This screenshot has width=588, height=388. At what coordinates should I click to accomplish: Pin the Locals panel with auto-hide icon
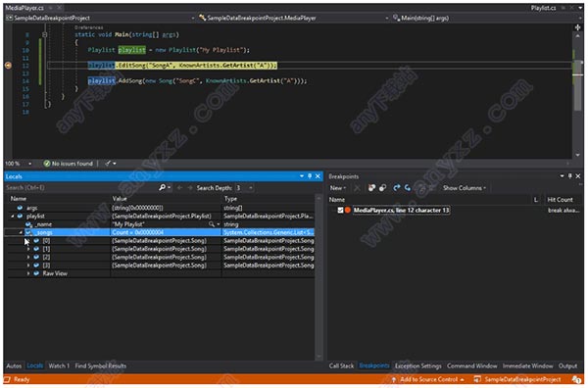310,176
